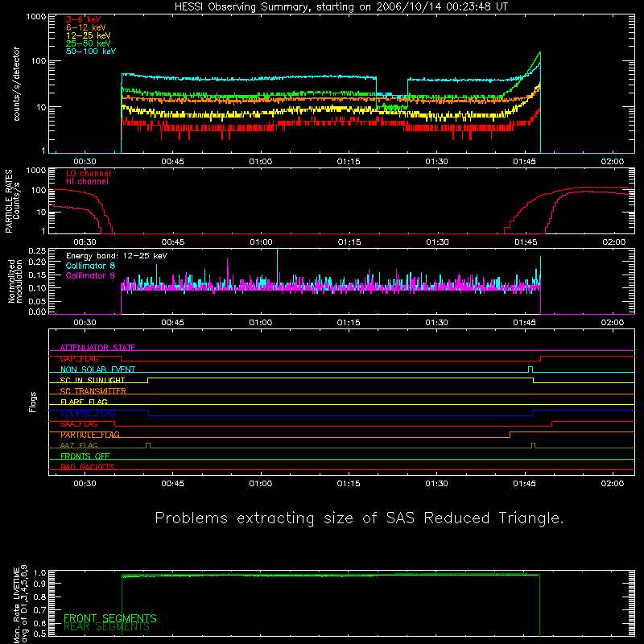
Task: Click the AAZ_FLAG pulse near 00:40
Action: tap(148, 446)
